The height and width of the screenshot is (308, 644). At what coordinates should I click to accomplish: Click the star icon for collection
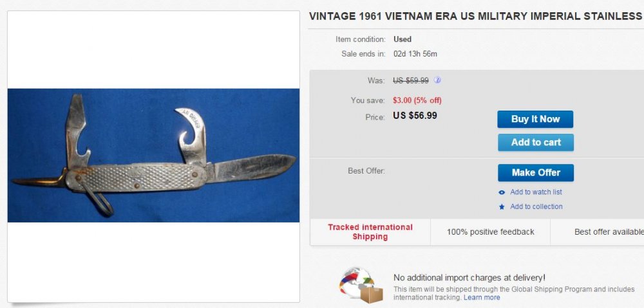tap(502, 207)
